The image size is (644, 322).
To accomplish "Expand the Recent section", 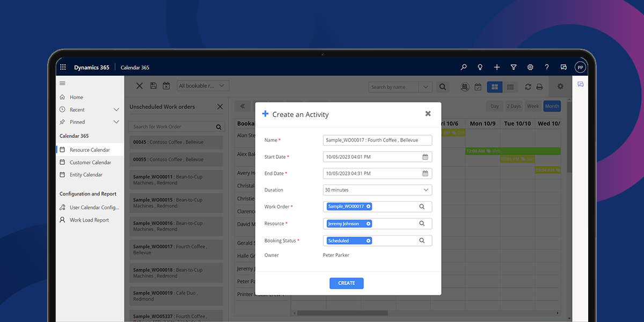I will click(116, 109).
